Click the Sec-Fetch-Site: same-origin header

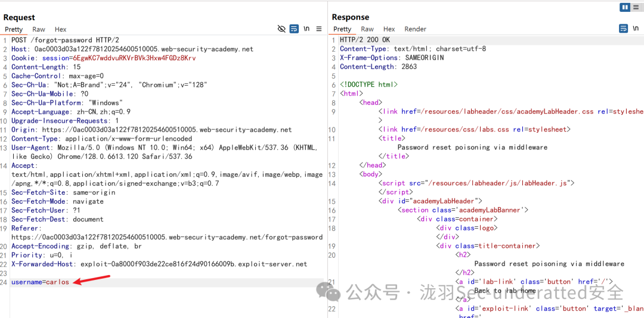pyautogui.click(x=63, y=192)
